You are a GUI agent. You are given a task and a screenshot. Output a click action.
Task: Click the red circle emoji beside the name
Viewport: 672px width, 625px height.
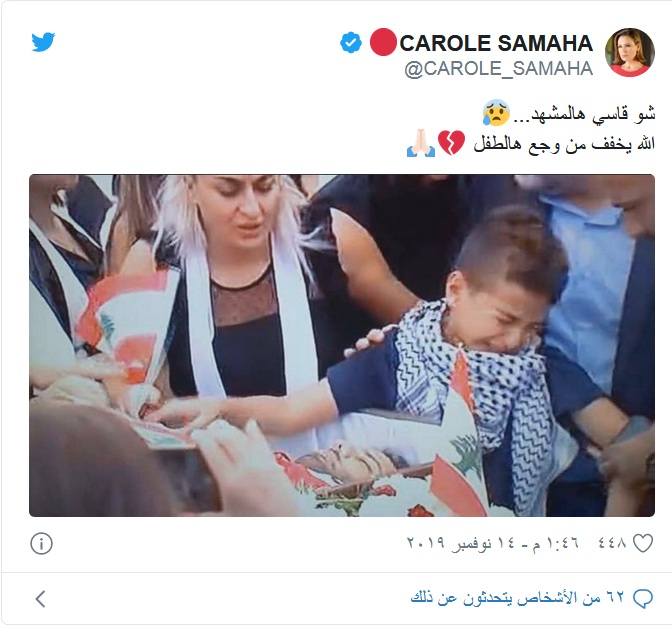(383, 42)
